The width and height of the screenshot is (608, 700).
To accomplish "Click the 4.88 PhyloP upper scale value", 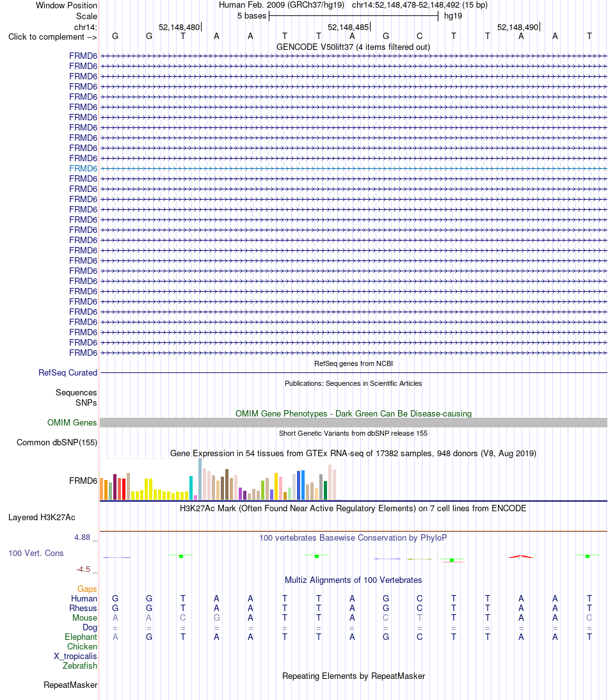I will (x=83, y=537).
